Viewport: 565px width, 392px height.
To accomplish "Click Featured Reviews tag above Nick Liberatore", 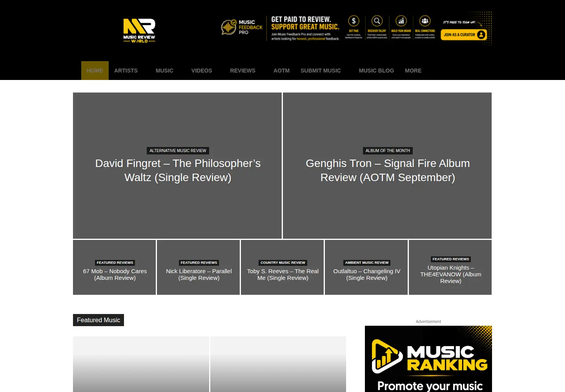I will (x=199, y=263).
